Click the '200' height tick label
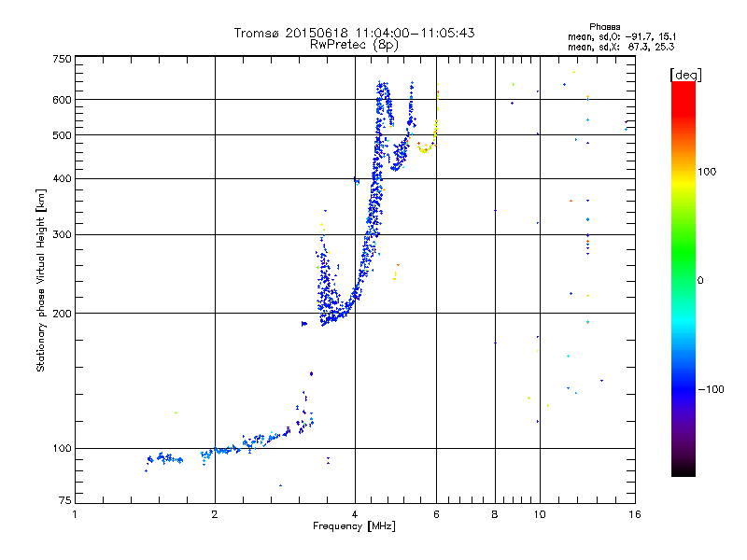The image size is (747, 560). tap(62, 314)
